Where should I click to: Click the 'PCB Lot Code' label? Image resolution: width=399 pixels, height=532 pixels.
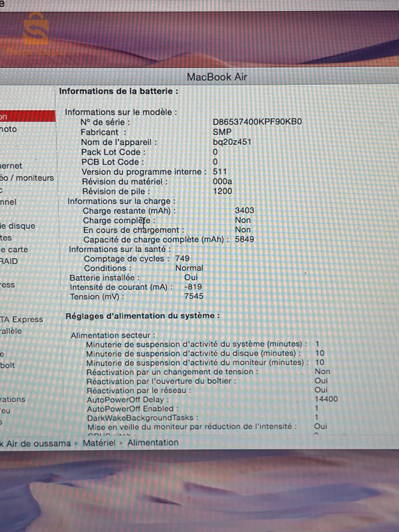pyautogui.click(x=113, y=162)
